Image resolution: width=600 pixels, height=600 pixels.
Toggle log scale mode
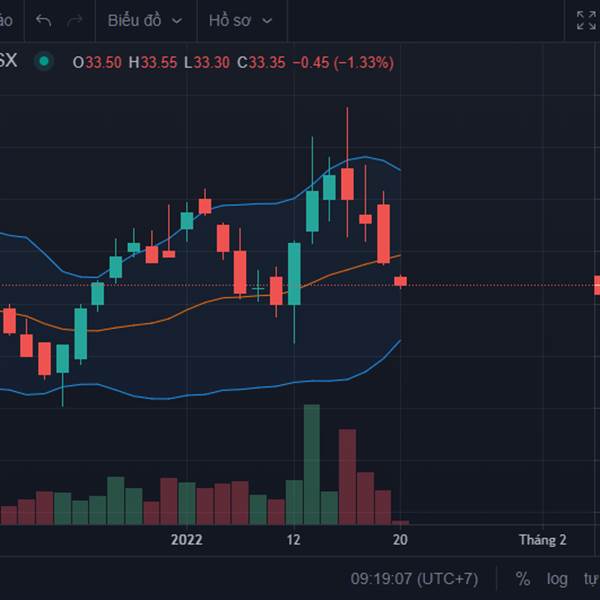point(557,579)
